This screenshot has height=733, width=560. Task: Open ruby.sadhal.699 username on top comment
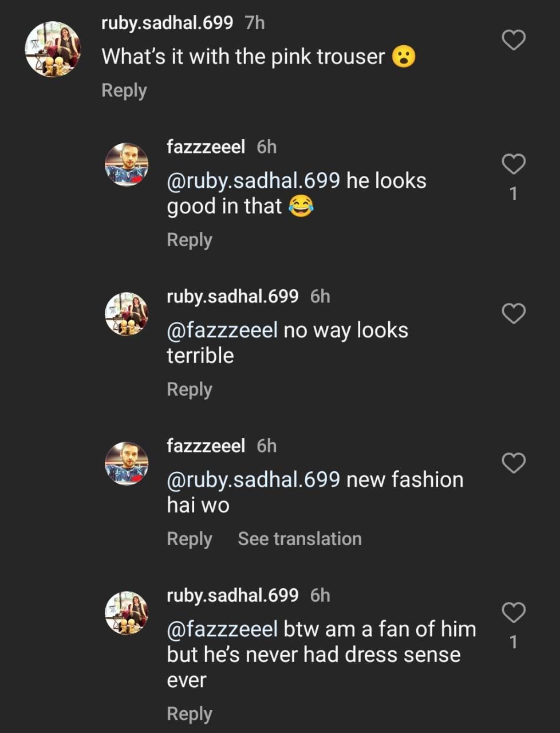tap(167, 23)
